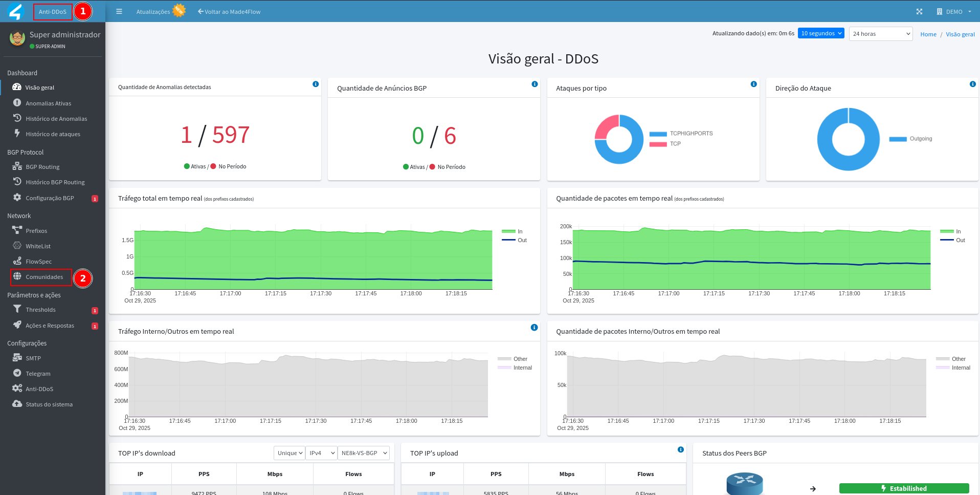Open the 10 segundos refresh dropdown
Screen dimensions: 980x495
click(820, 33)
